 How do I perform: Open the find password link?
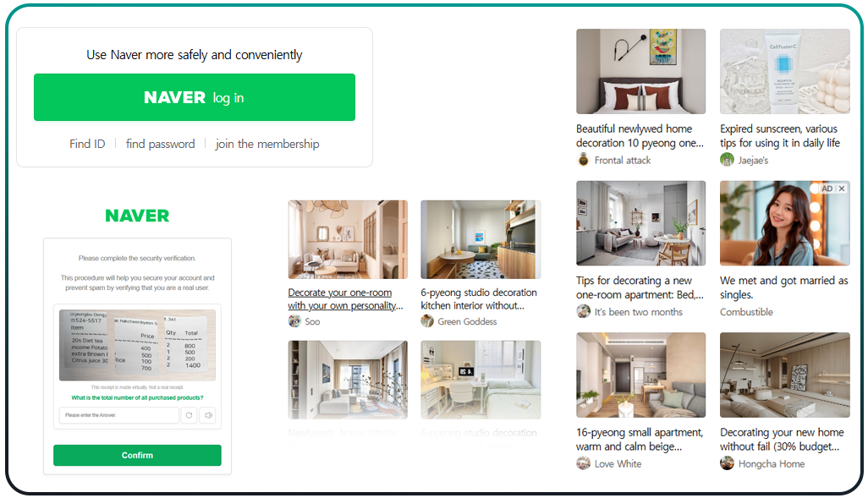coord(161,144)
